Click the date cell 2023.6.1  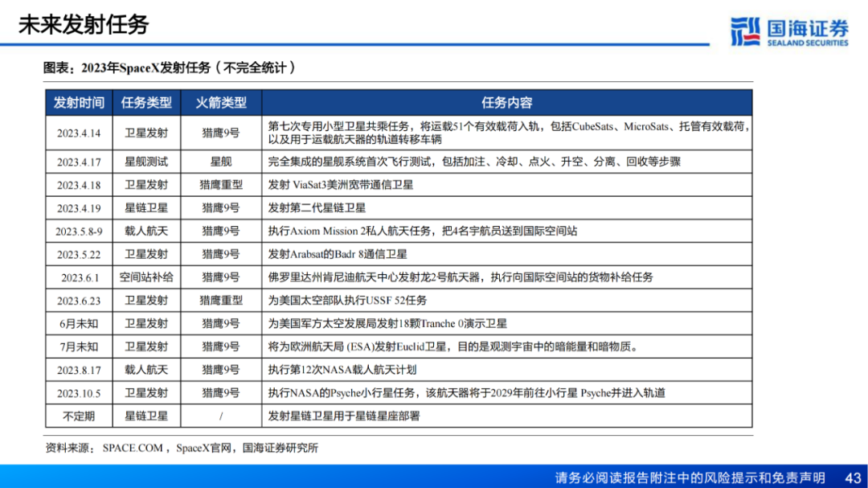79,277
